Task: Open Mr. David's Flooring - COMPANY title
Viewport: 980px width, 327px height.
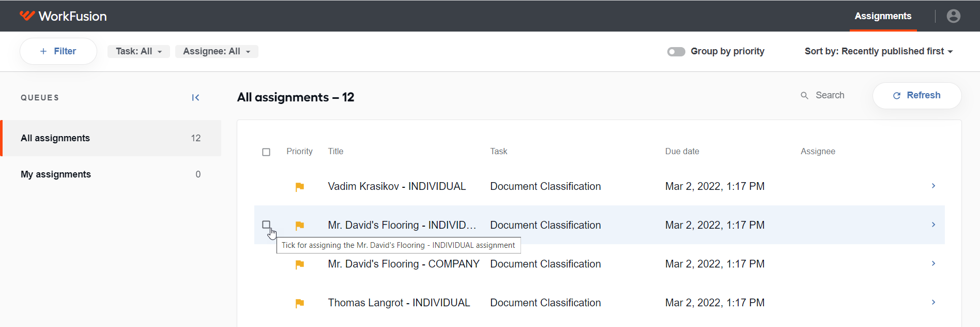Action: (404, 264)
